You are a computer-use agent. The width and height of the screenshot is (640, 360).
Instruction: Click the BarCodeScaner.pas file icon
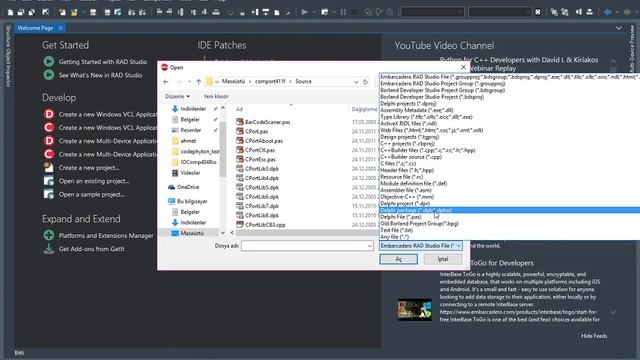240,122
